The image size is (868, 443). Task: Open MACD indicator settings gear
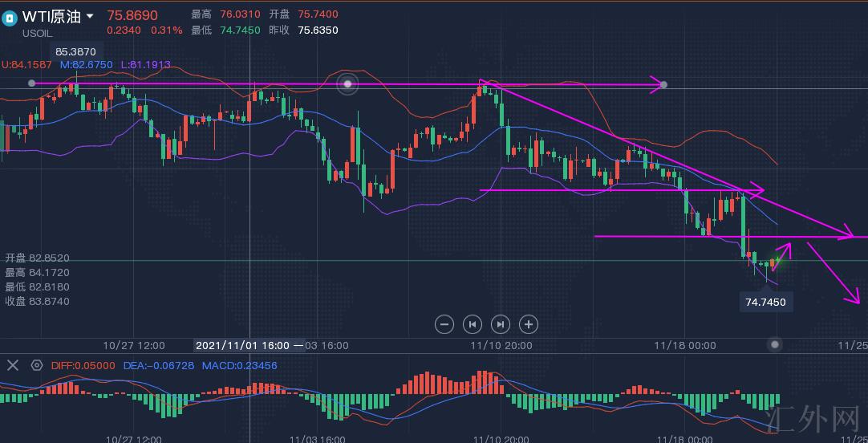[x=36, y=365]
